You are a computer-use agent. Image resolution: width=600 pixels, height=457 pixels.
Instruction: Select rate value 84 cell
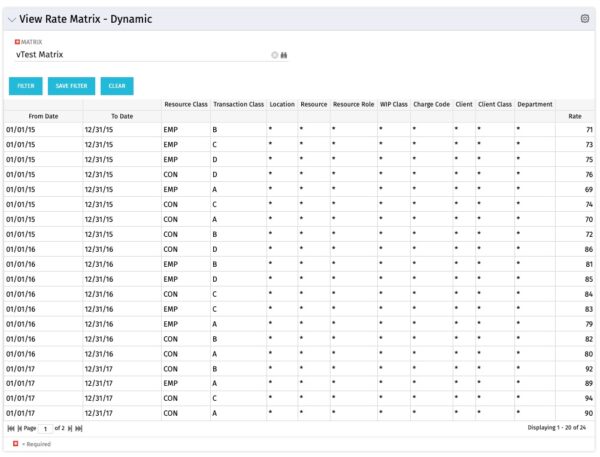575,294
